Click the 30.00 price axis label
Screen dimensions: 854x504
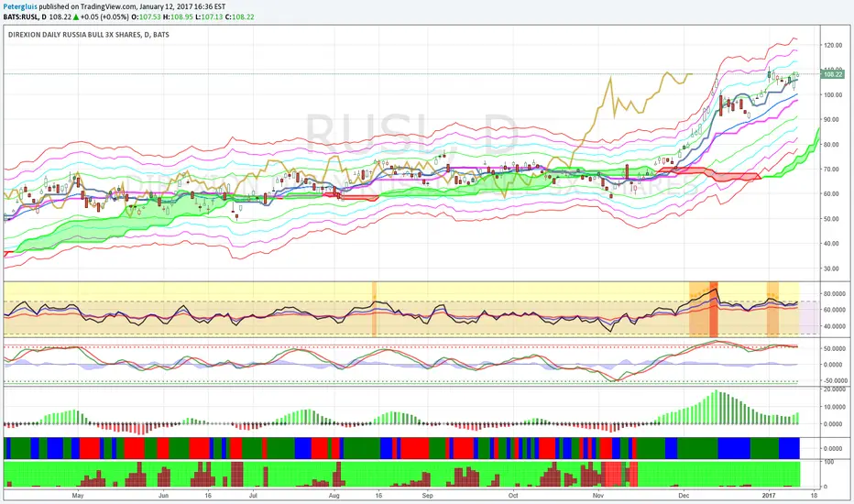[x=833, y=268]
